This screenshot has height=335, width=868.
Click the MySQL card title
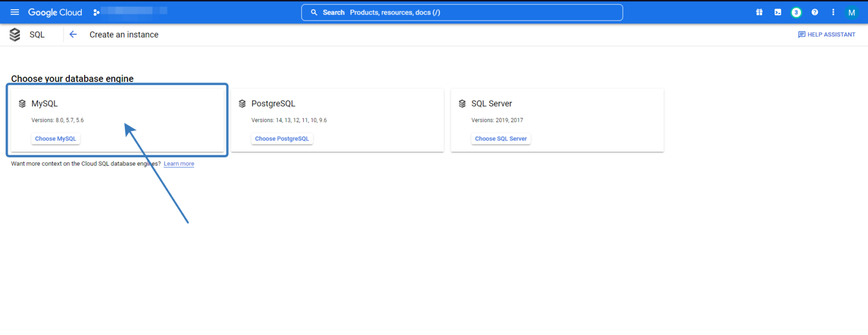[44, 103]
